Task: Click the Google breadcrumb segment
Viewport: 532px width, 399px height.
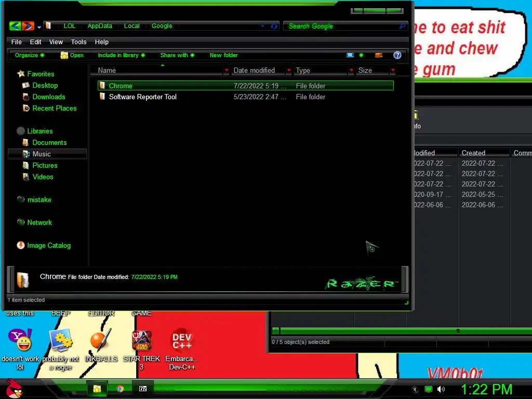Action: click(162, 26)
